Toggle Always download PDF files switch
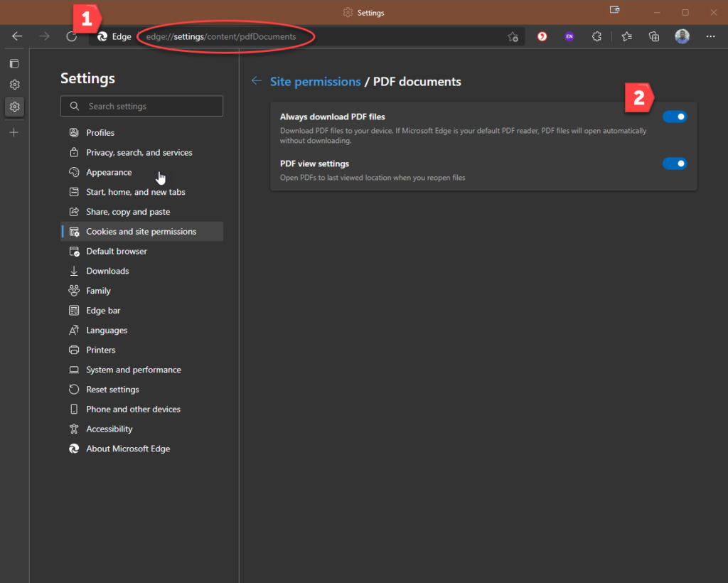The height and width of the screenshot is (583, 728). click(x=674, y=117)
